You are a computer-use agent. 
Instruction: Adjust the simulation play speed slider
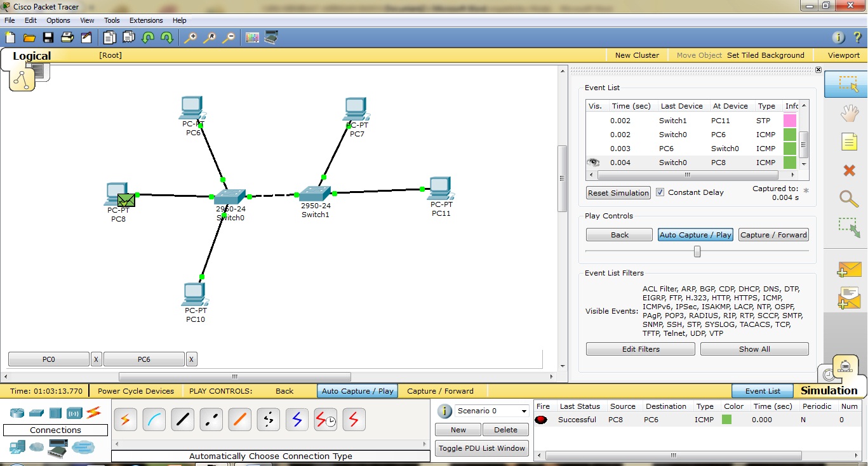point(697,251)
